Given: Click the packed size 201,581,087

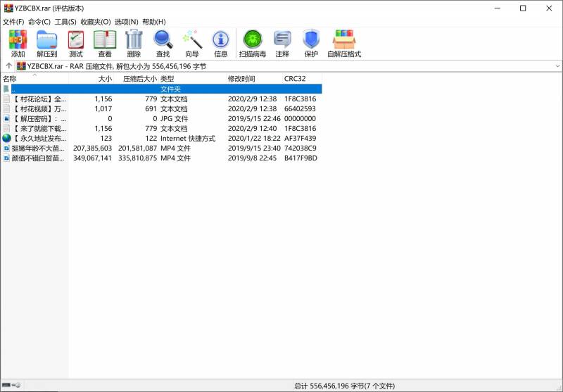Looking at the screenshot, I should click(x=138, y=148).
